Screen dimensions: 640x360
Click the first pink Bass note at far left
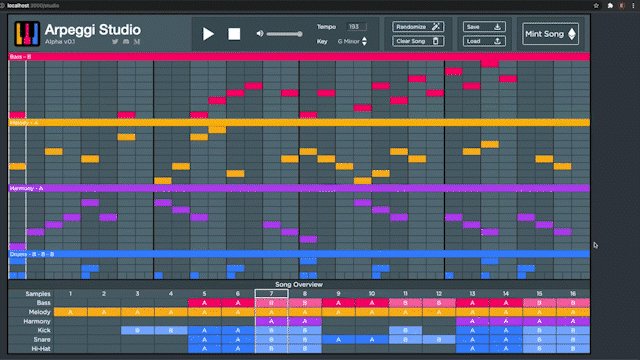point(18,115)
